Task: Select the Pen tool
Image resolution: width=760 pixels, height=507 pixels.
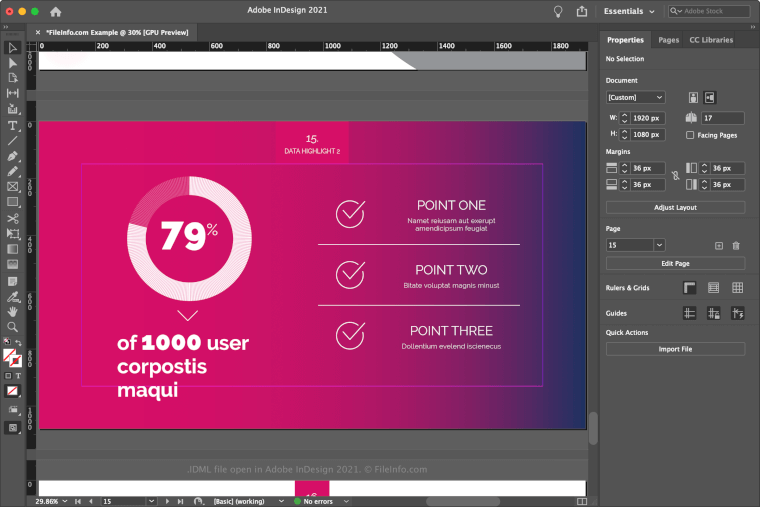Action: pos(13,156)
